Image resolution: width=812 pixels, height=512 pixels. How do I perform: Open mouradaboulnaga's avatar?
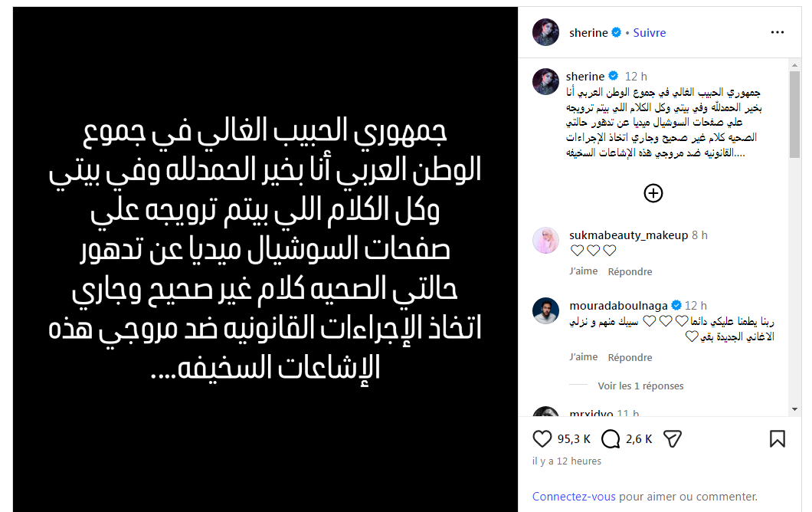(x=545, y=311)
